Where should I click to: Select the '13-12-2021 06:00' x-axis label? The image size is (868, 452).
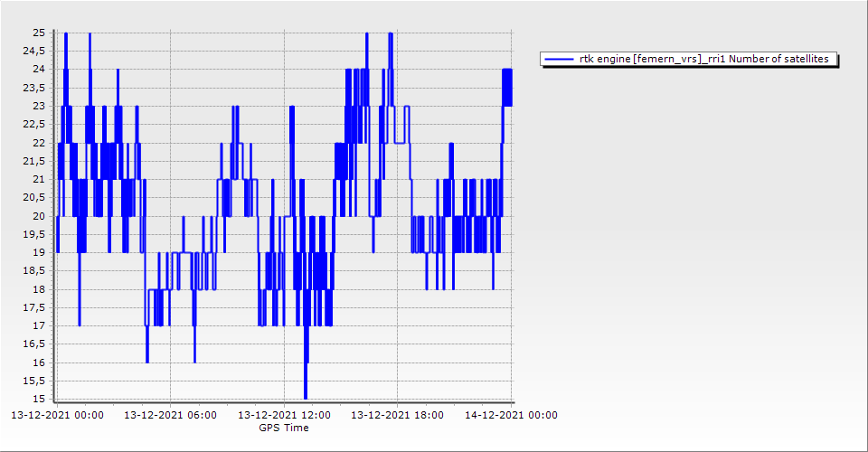(170, 416)
